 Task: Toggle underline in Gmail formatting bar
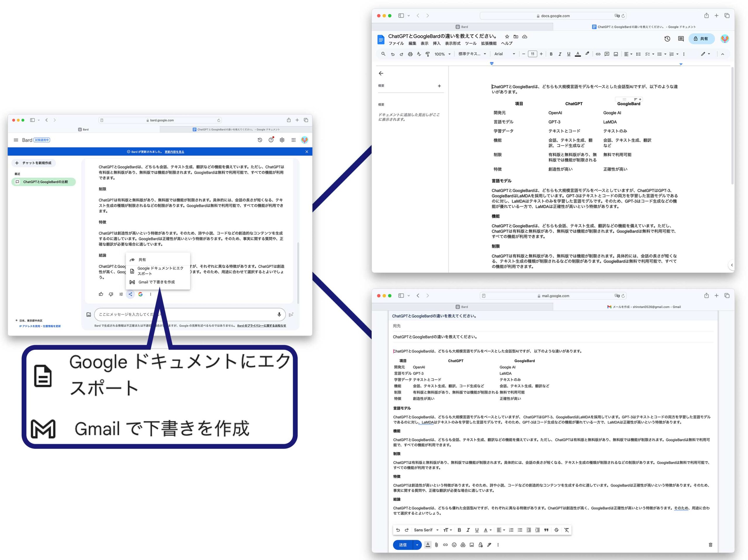(x=477, y=530)
